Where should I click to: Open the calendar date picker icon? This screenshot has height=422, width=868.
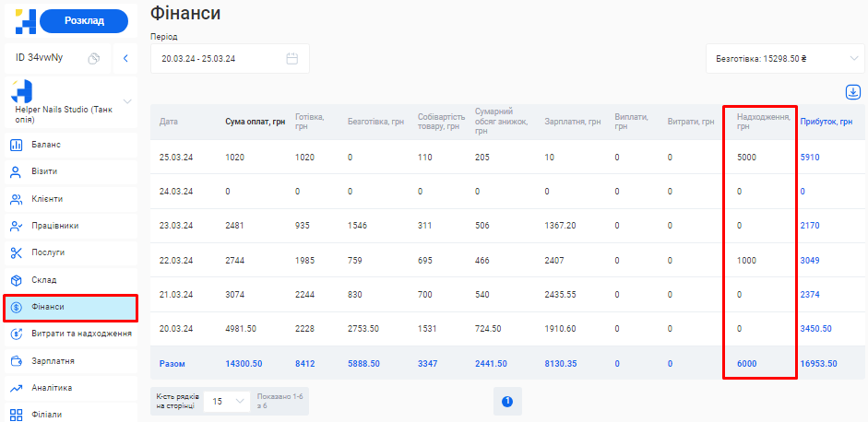291,59
